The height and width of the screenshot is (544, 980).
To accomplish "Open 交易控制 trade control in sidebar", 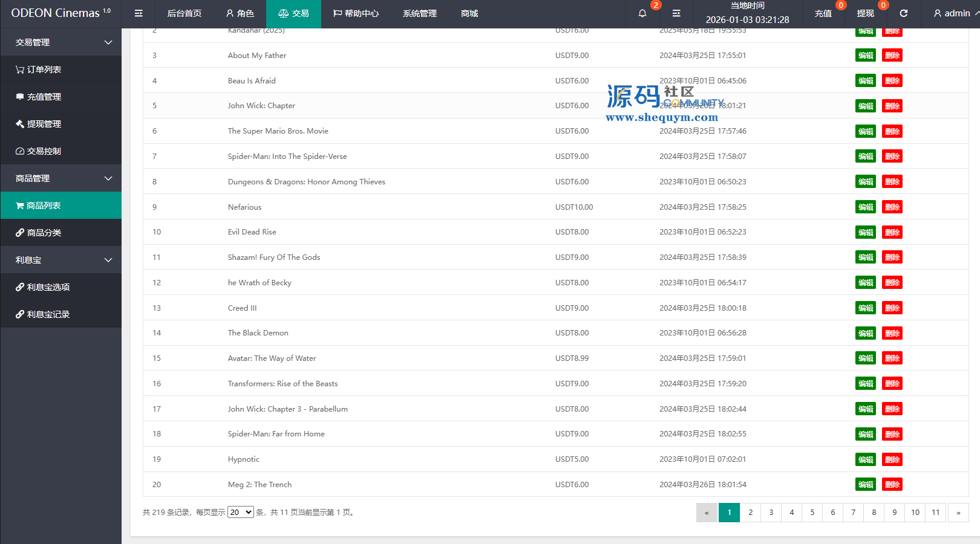I will 39,151.
